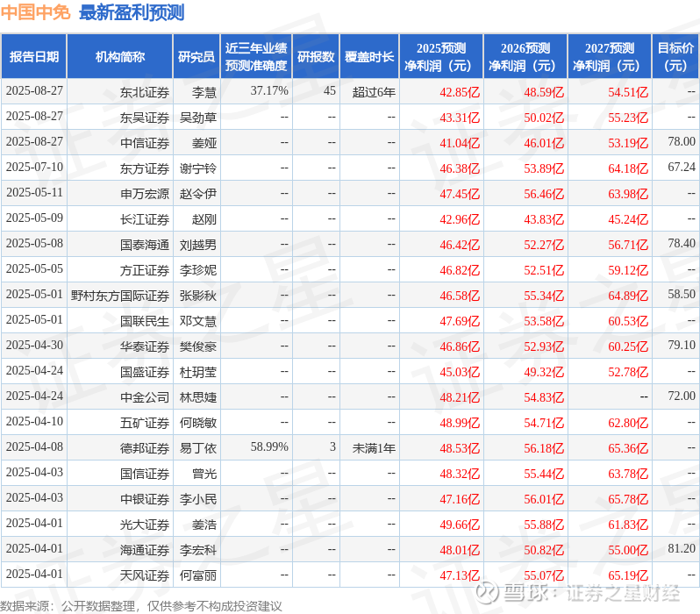
Task: Click the 2027预测净利润 column header
Action: coord(610,57)
